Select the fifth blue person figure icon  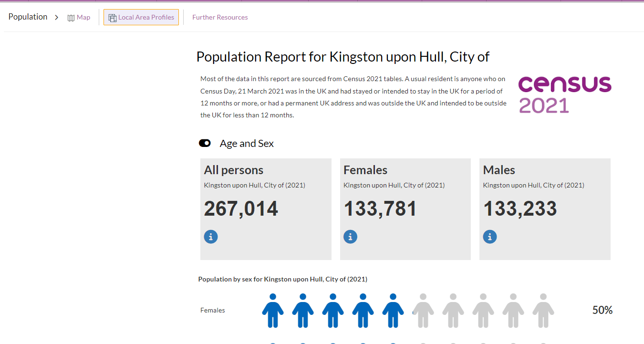(393, 311)
